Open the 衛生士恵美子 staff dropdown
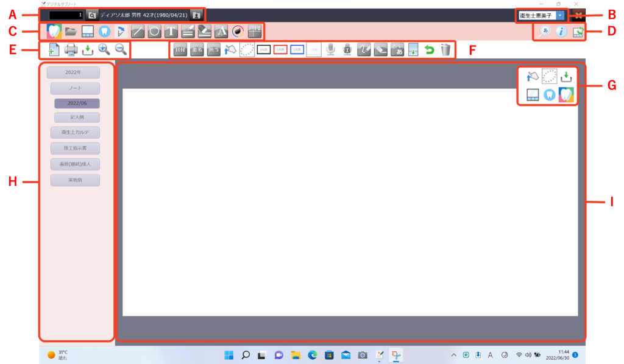The width and height of the screenshot is (624, 364). pyautogui.click(x=560, y=15)
